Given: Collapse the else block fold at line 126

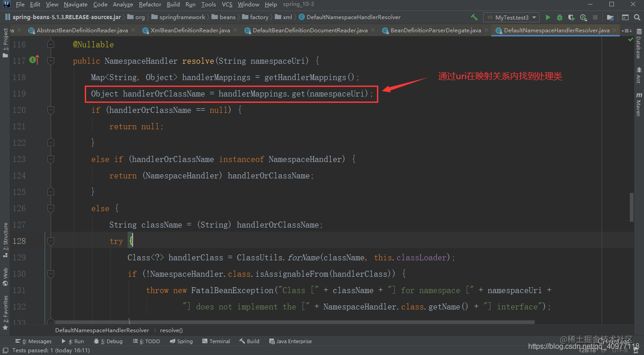Looking at the screenshot, I should coord(51,208).
